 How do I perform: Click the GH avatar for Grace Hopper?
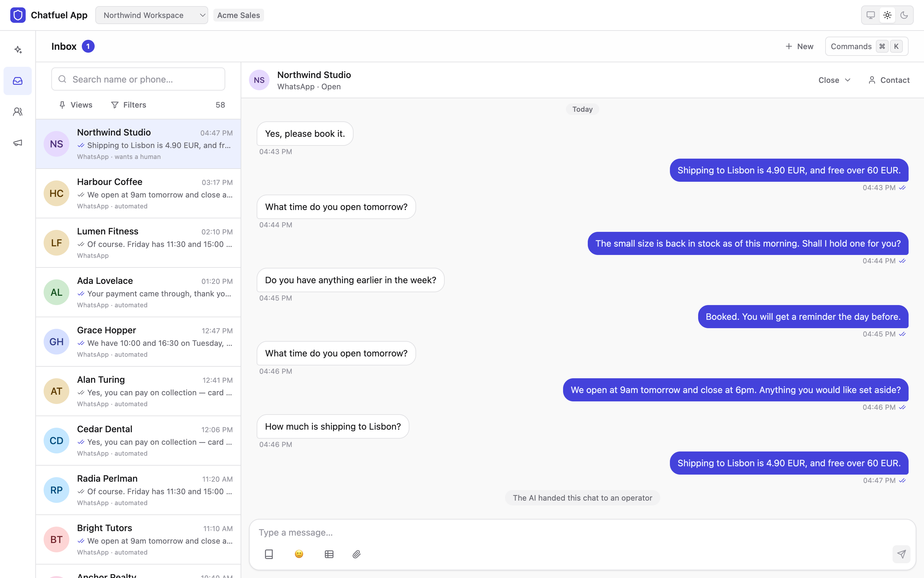coord(56,342)
